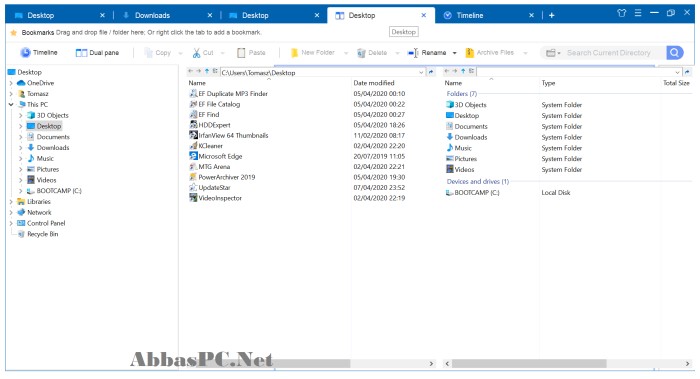
Task: Sort right pane by Type column
Action: click(548, 83)
